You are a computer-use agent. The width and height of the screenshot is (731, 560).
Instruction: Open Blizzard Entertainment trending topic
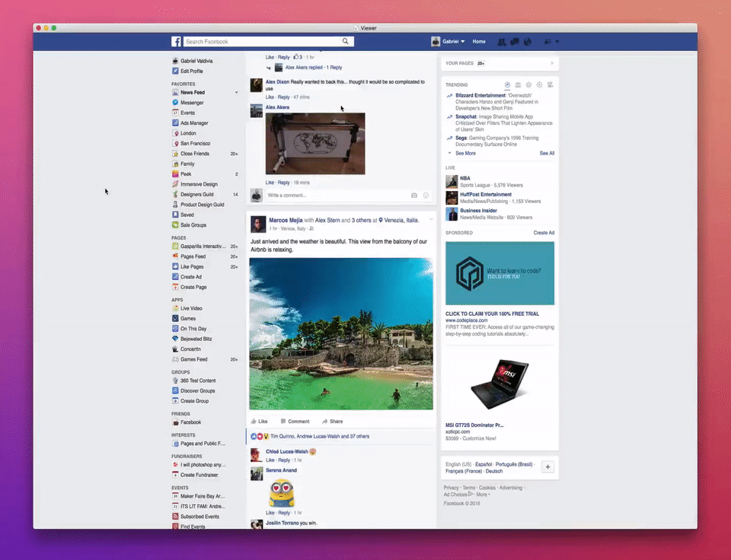480,96
